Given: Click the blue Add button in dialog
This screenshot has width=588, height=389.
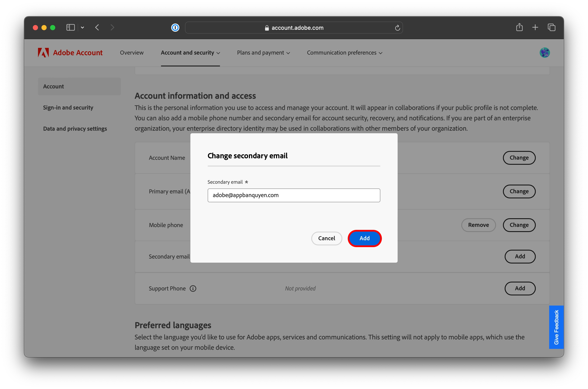Looking at the screenshot, I should coord(365,238).
